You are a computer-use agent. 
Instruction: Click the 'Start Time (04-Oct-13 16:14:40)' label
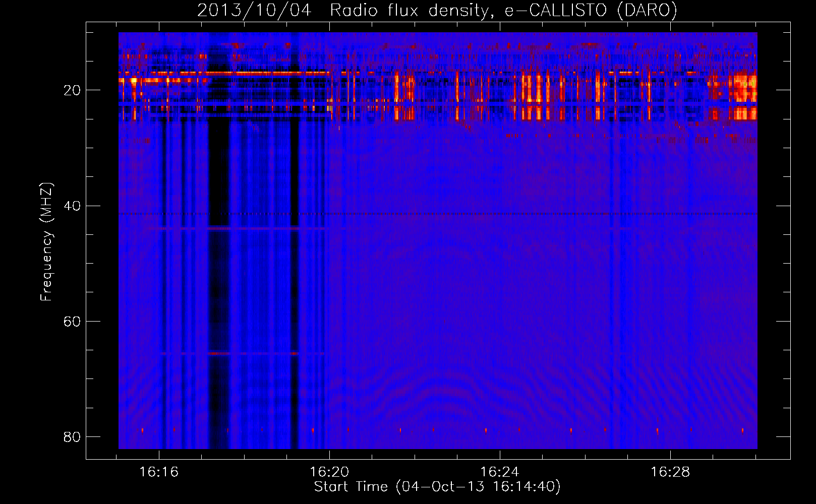437,487
